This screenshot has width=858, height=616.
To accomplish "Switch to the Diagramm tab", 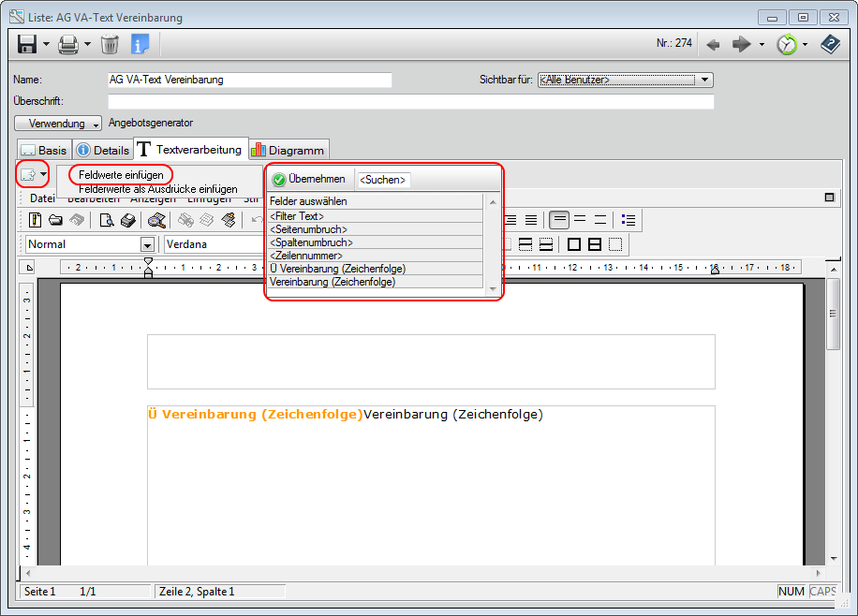I will pos(288,150).
